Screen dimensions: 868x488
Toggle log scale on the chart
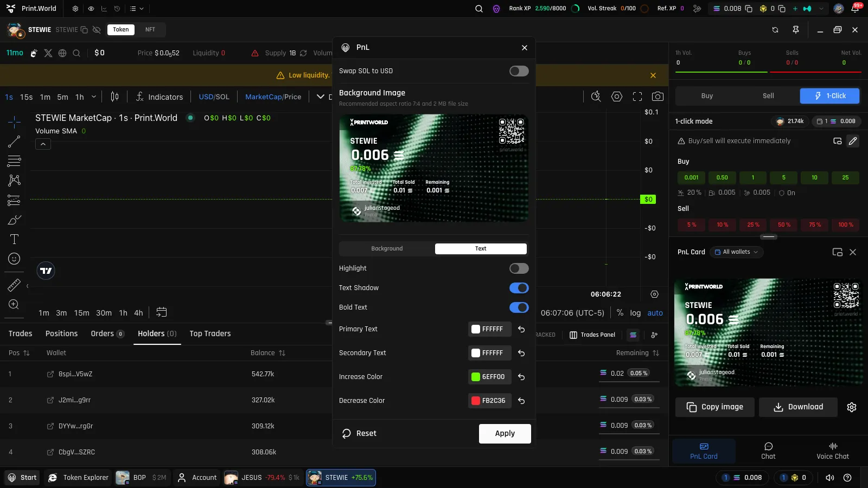(635, 313)
